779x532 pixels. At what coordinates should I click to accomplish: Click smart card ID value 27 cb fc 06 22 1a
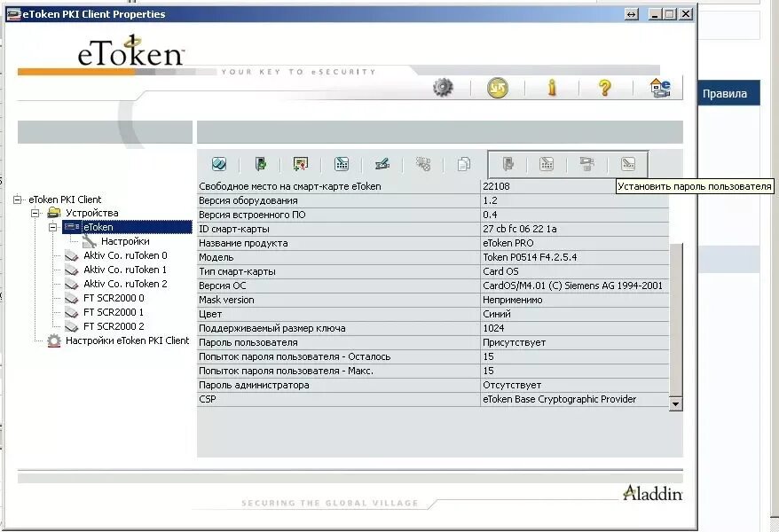[x=520, y=230]
